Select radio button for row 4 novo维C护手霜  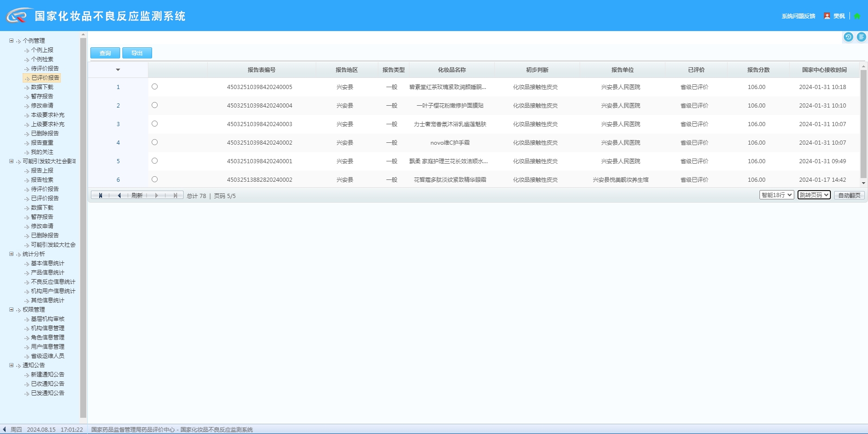tap(154, 142)
